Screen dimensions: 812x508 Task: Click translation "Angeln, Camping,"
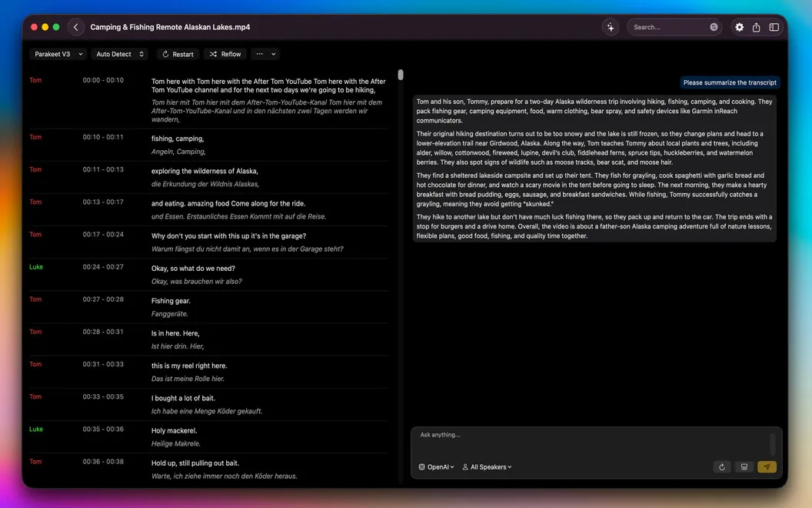point(178,152)
